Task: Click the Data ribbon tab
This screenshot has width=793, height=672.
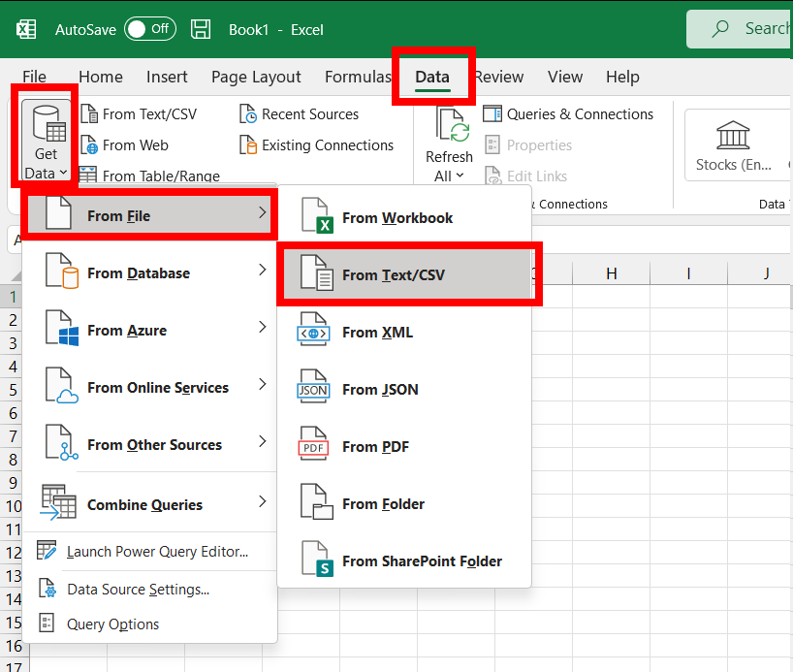Action: pyautogui.click(x=432, y=77)
